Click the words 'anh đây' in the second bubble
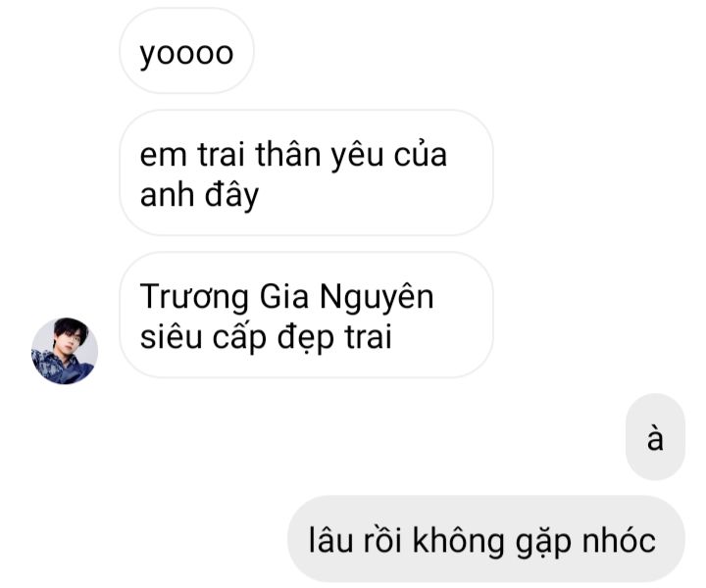 pyautogui.click(x=199, y=195)
